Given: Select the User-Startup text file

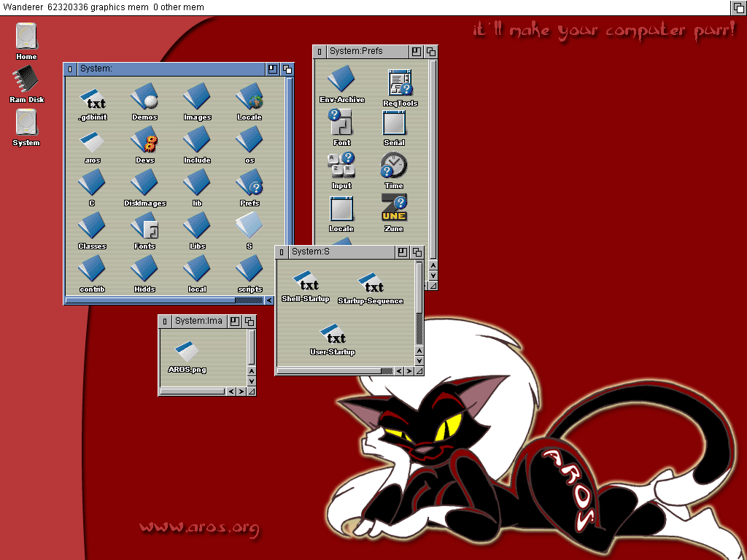Looking at the screenshot, I should [x=333, y=335].
